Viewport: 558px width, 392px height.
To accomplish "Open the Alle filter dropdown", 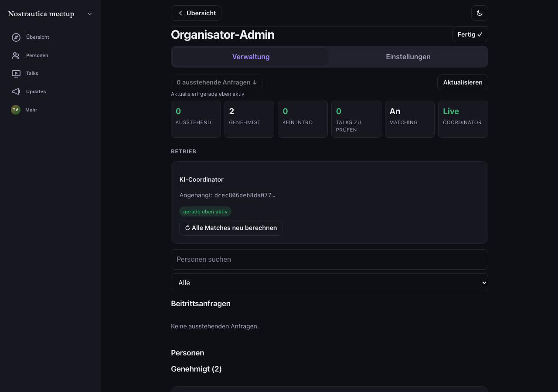I will (330, 283).
